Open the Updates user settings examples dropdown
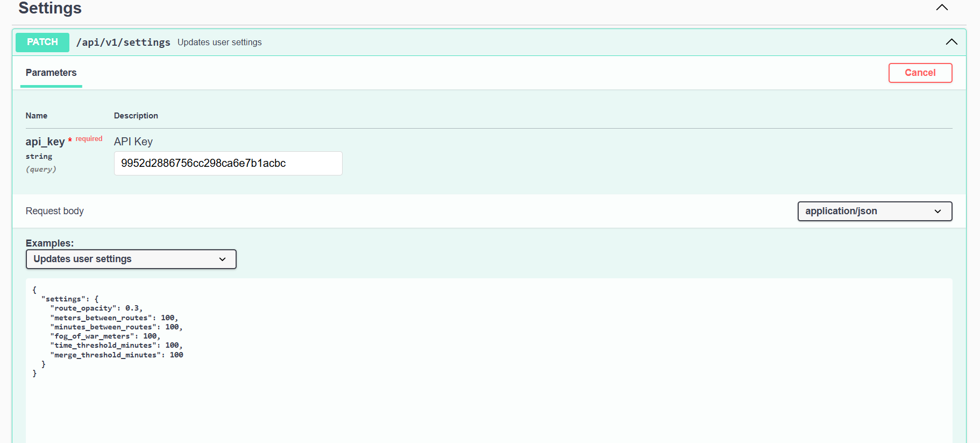The height and width of the screenshot is (443, 980). point(131,259)
